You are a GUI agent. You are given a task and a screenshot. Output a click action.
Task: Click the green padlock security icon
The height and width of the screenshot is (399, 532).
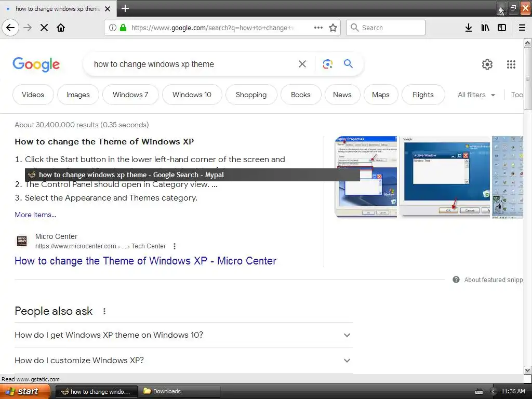click(x=123, y=28)
